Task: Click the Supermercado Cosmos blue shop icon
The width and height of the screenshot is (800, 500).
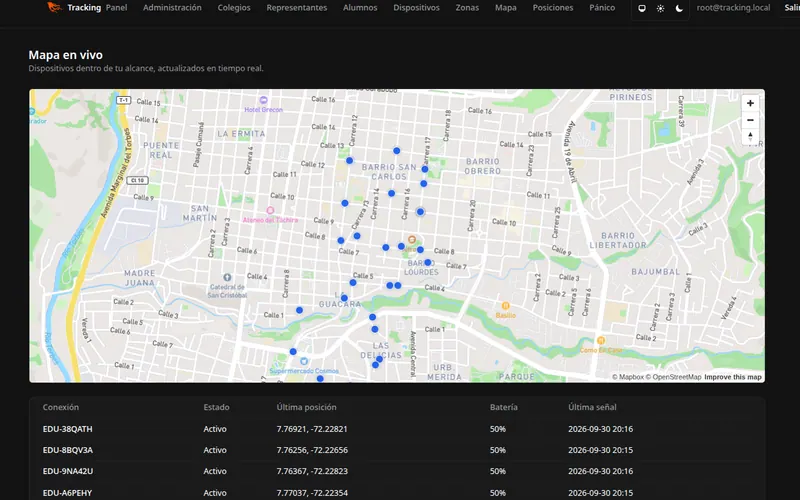Action: [304, 361]
